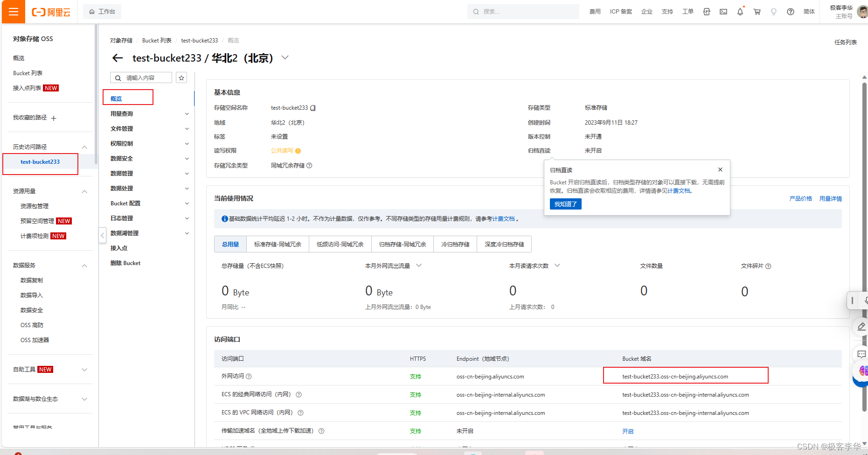Open the Cloud Shell terminal icon
The image size is (868, 455).
(723, 12)
